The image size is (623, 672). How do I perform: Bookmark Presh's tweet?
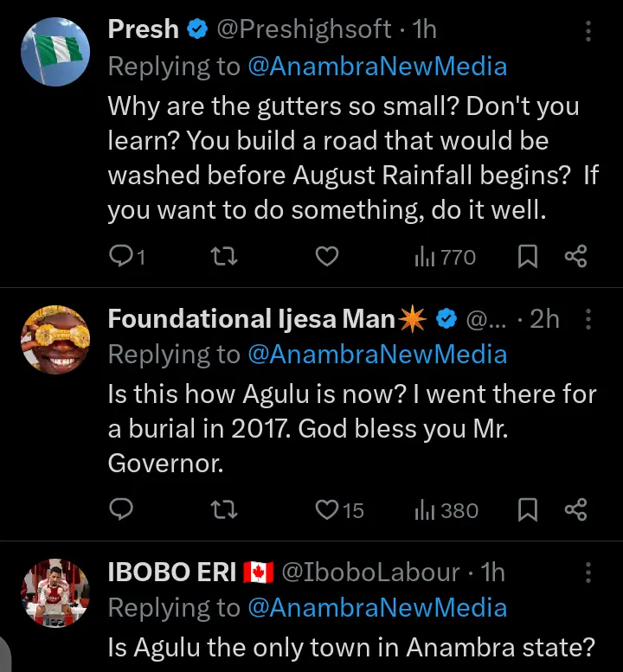(x=527, y=256)
